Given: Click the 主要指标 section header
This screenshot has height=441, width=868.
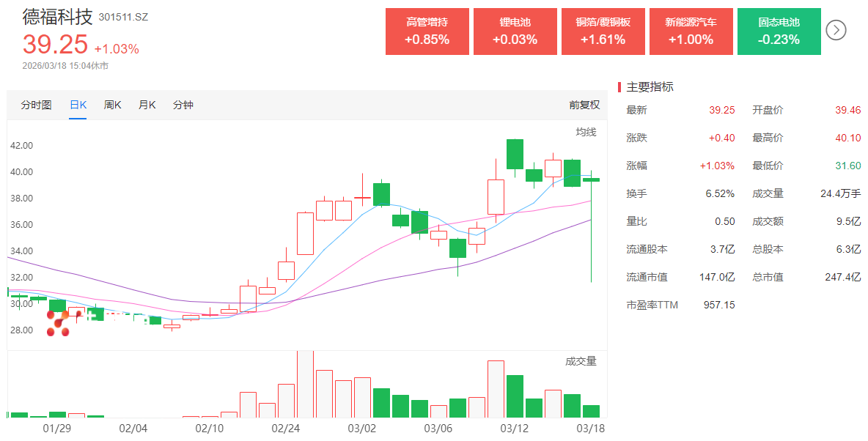Looking at the screenshot, I should tap(650, 86).
